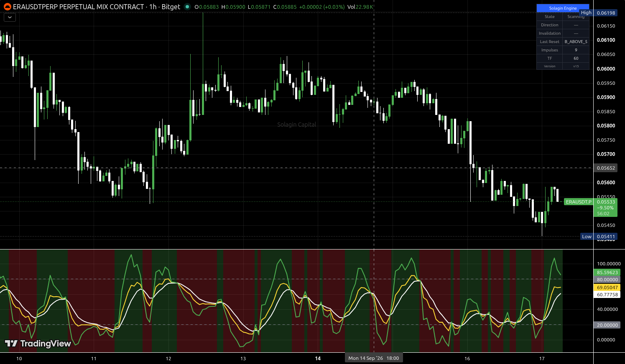Click the 20.00000 lower band label
625x364 pixels.
(x=607, y=325)
